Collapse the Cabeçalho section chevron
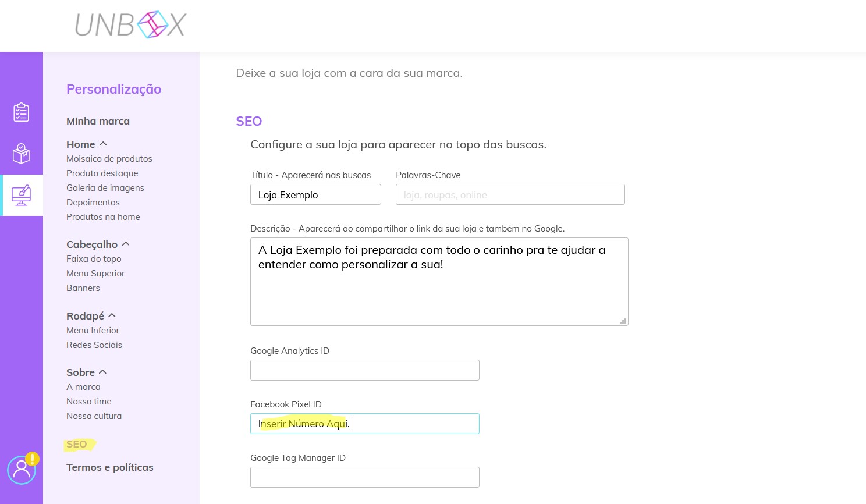The width and height of the screenshot is (866, 504). (126, 244)
